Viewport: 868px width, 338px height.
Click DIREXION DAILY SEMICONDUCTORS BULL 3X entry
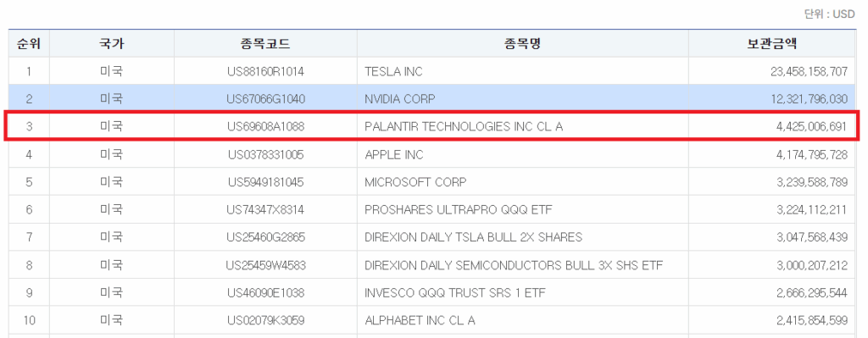(514, 265)
